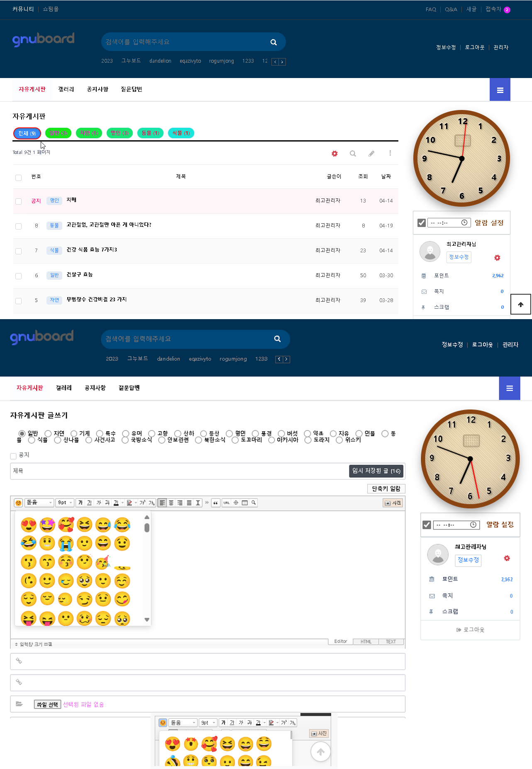The width and height of the screenshot is (532, 769).
Task: Click the emoji picker icon in editor toolbar
Action: (x=18, y=503)
